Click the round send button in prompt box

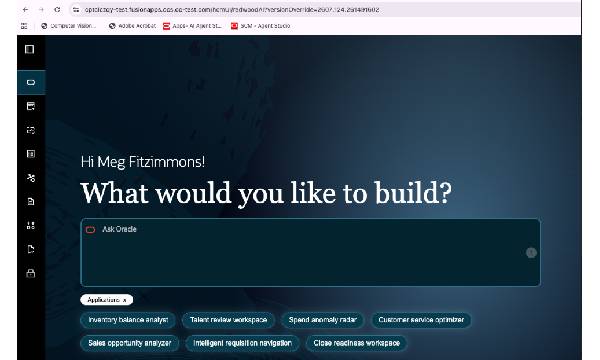pyautogui.click(x=531, y=252)
